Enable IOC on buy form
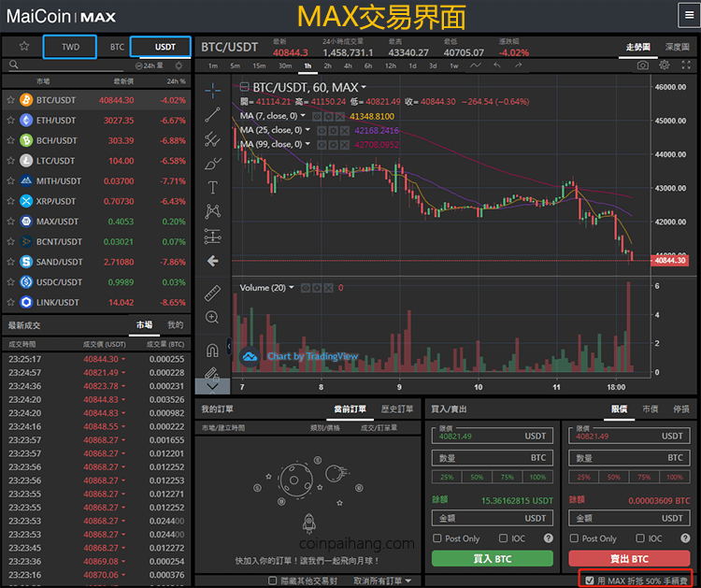The image size is (701, 588). 504,538
